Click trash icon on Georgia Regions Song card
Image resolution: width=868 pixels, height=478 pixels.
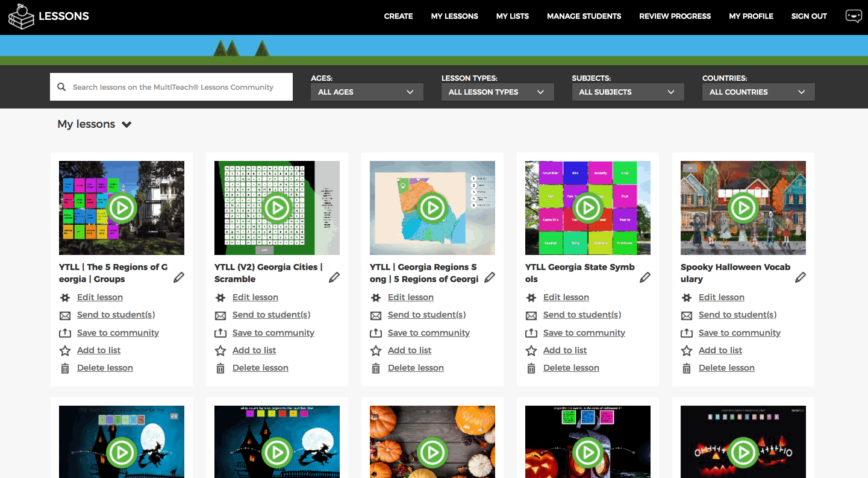pyautogui.click(x=376, y=368)
